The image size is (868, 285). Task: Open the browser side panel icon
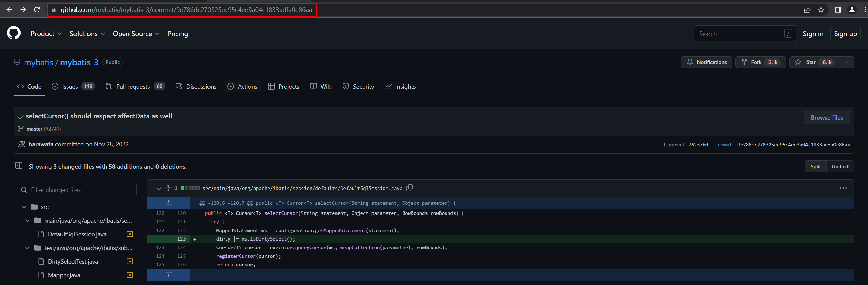pyautogui.click(x=838, y=10)
